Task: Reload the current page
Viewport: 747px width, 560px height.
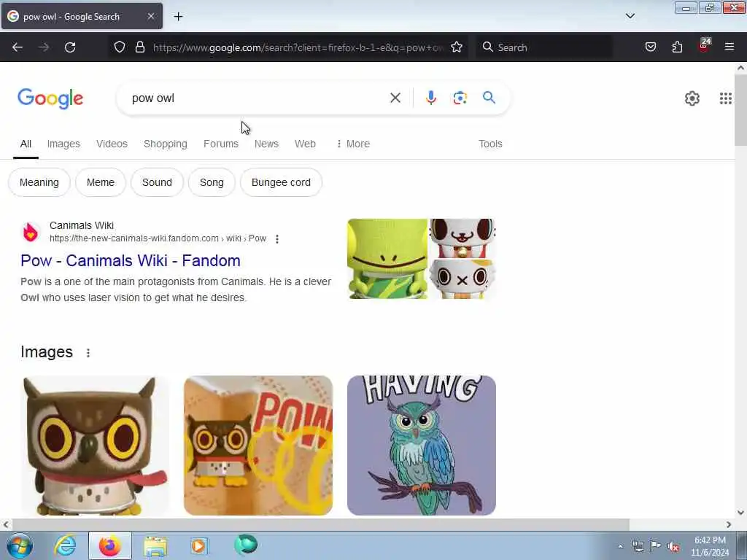Action: point(70,47)
